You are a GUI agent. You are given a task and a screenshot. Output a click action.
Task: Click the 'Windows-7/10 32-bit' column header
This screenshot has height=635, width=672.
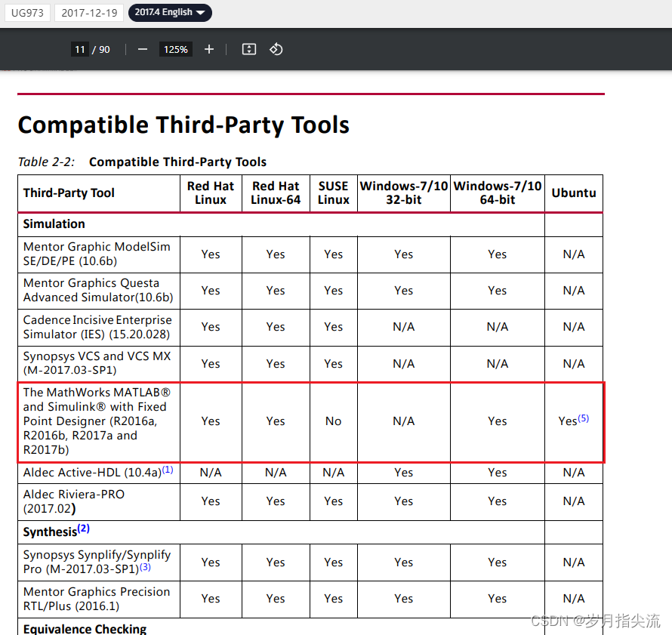[x=404, y=193]
